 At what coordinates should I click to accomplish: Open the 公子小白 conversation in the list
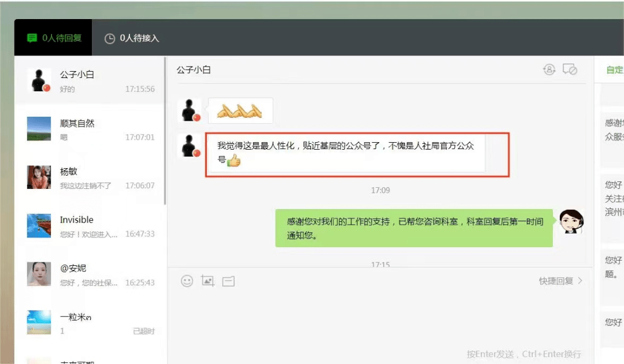90,81
